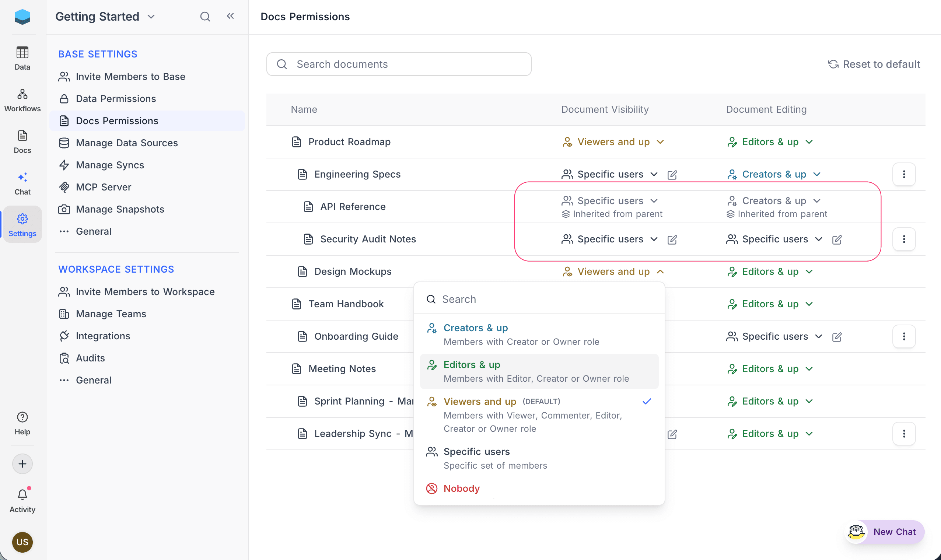Open the three-dot menu for Security Audit Notes
Viewport: 941px width, 560px height.
pyautogui.click(x=903, y=239)
